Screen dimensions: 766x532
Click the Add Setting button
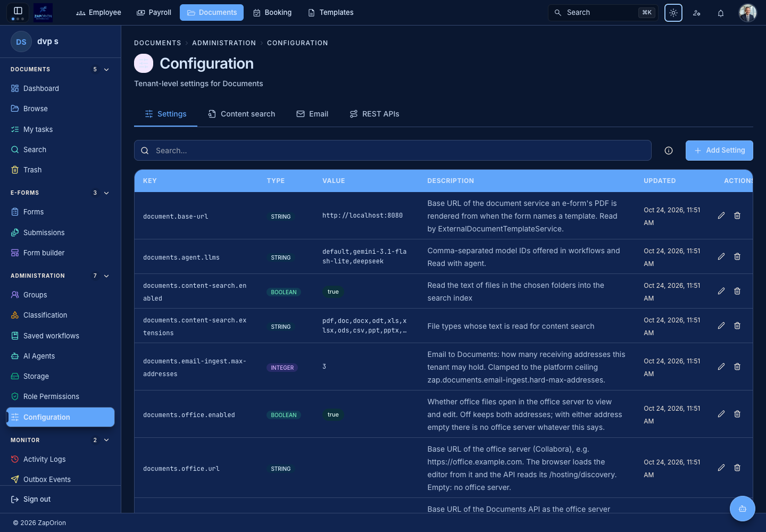[719, 151]
